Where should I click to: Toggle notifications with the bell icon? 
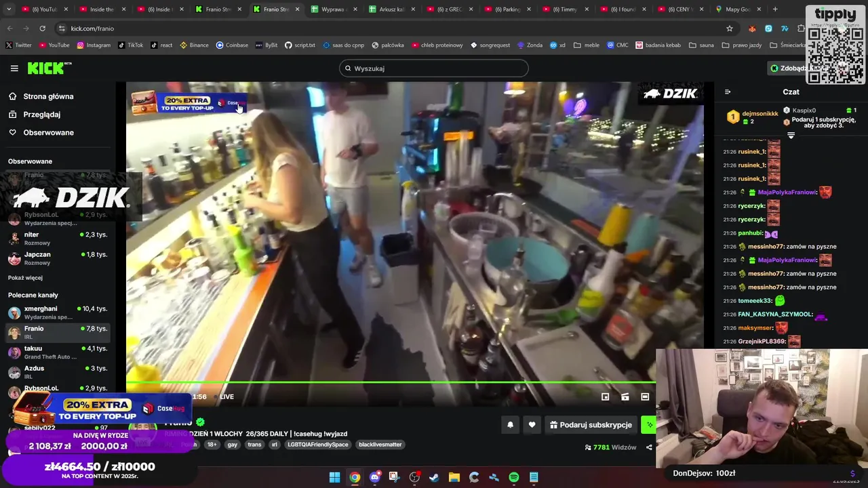511,425
